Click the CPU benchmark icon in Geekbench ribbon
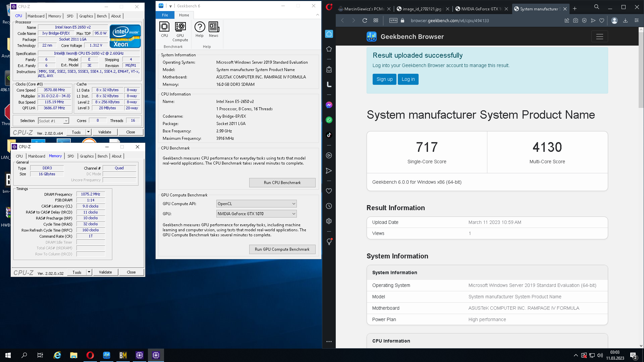644x362 pixels. pyautogui.click(x=164, y=29)
